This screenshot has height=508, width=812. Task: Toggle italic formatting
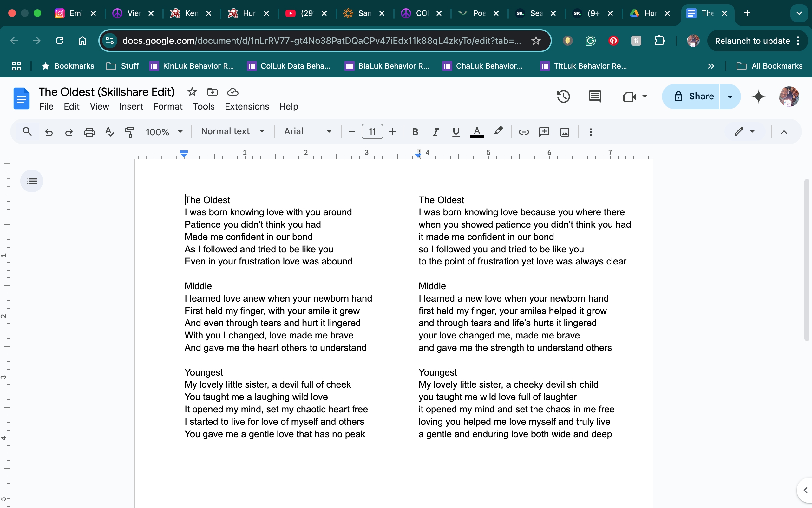[435, 132]
